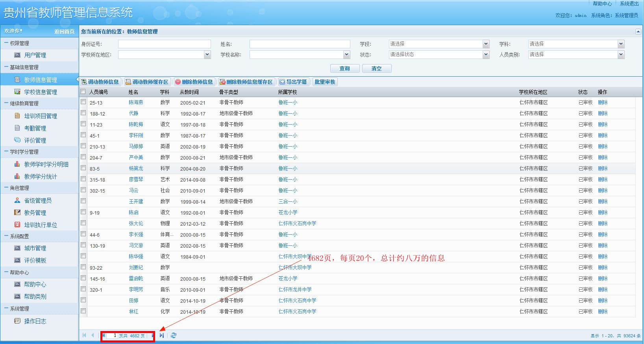This screenshot has height=344, width=644.
Task: Go to first page using pagination arrow
Action: click(84, 335)
